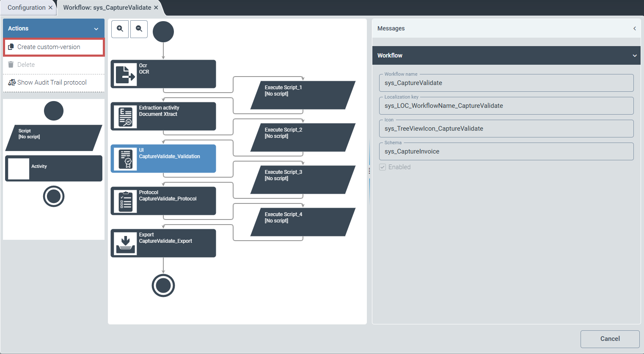Open the Workflow: sys_CaptureValidate tab

coord(106,7)
